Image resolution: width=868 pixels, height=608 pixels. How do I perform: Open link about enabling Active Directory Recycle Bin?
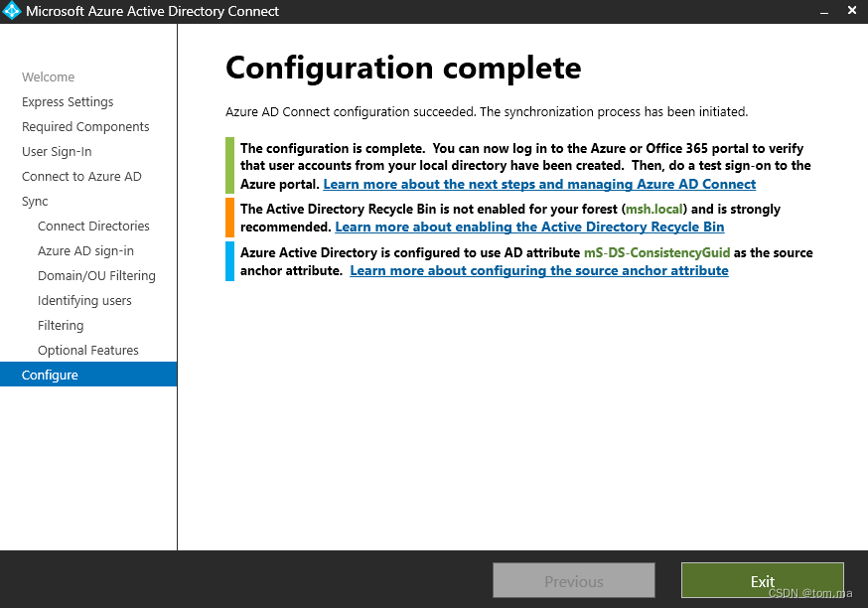point(529,228)
